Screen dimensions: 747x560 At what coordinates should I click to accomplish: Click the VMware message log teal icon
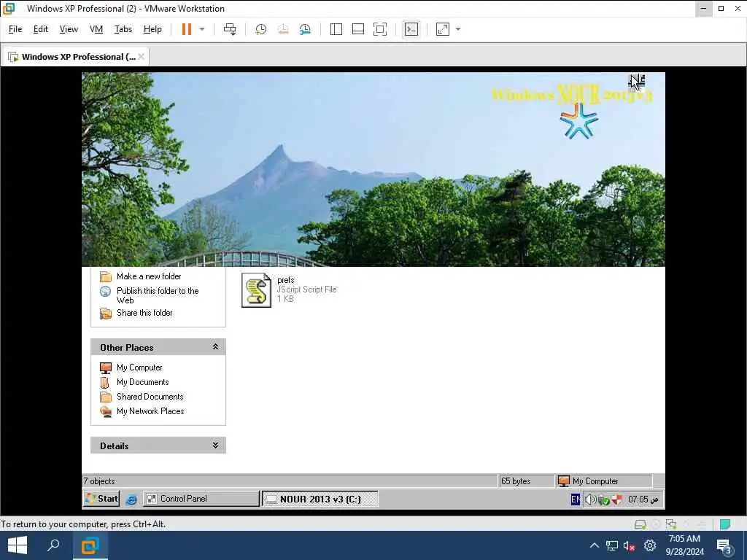pos(725,524)
